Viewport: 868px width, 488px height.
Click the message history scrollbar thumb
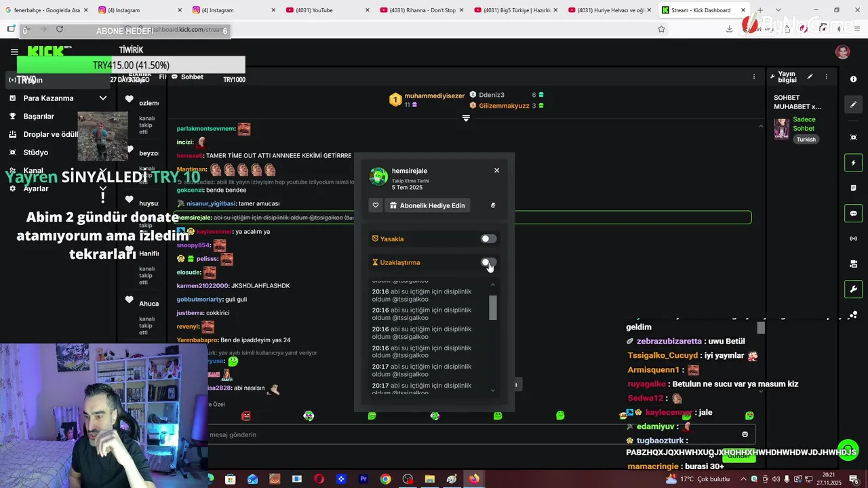click(493, 308)
